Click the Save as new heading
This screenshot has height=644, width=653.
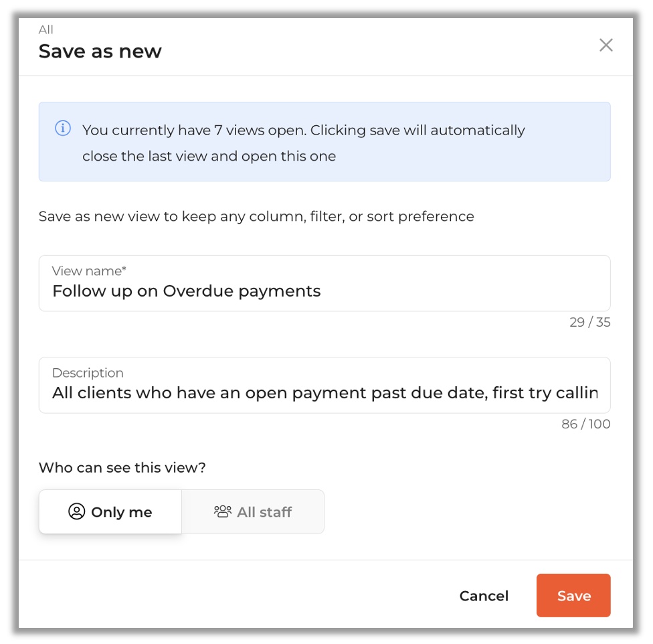(100, 52)
